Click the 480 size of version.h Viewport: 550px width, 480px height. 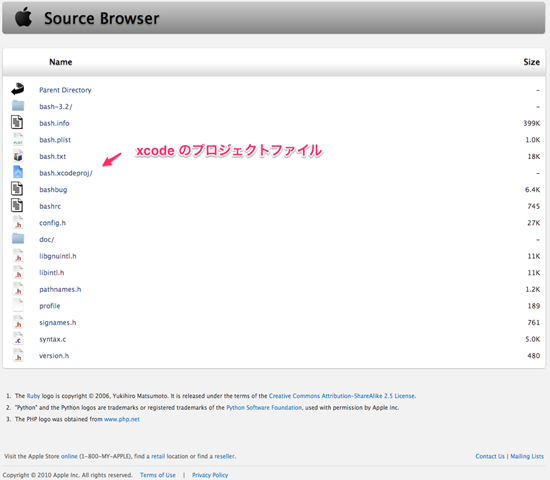[x=534, y=356]
